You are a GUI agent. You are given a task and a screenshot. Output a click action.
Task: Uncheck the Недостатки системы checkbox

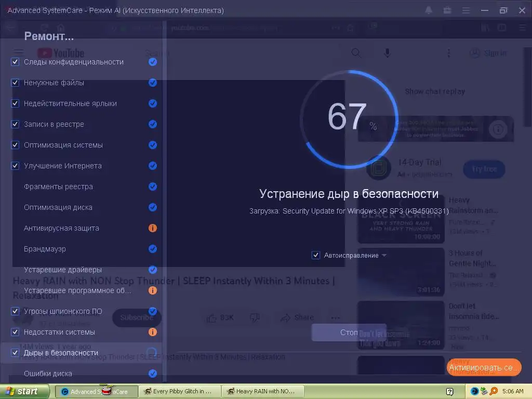[15, 332]
